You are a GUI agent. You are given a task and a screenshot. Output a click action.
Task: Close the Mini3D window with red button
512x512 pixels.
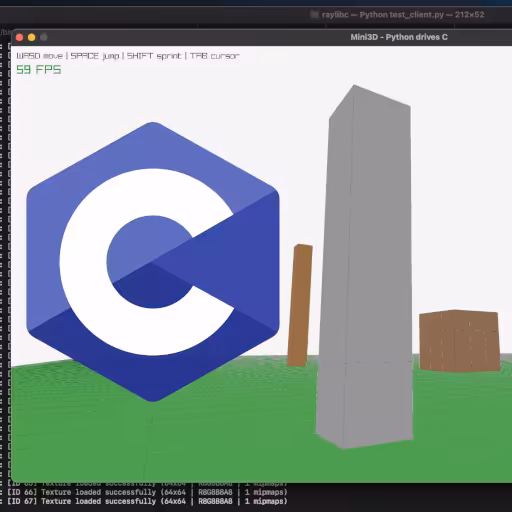pos(19,37)
